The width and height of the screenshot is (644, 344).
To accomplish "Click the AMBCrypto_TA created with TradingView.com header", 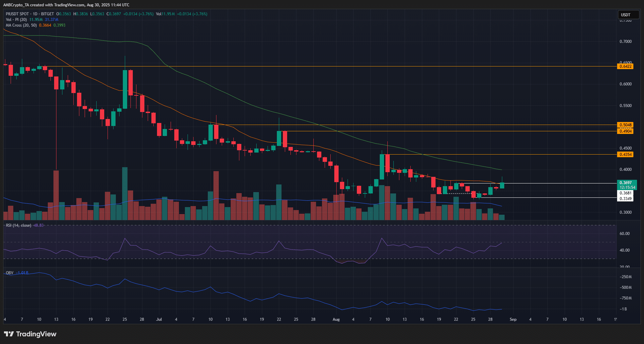I will pos(66,5).
